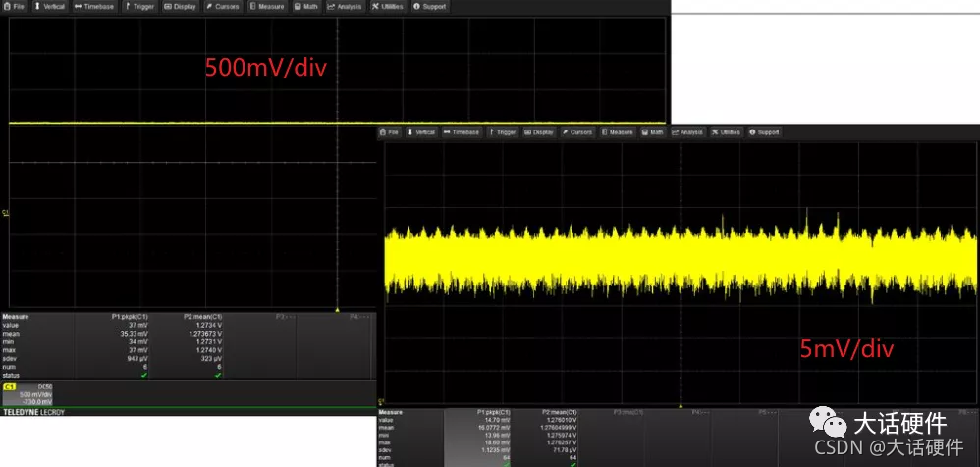980x467 pixels.
Task: Open the C1 channel descriptor box showing 500 mV/div
Action: (x=28, y=394)
